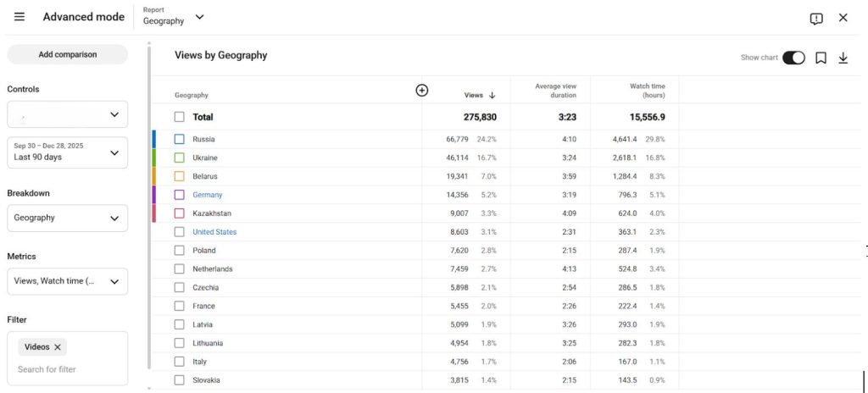Expand the Last 90 days date range
Image resolution: width=868 pixels, height=393 pixels.
click(68, 152)
